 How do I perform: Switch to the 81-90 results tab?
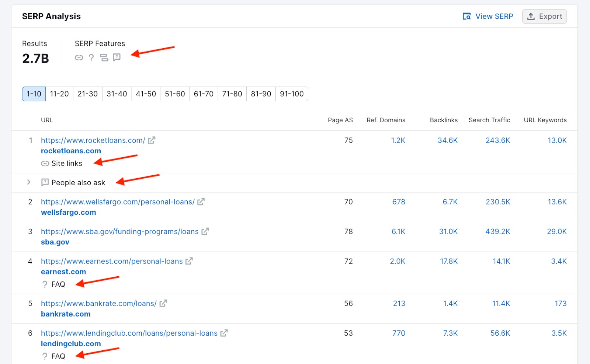click(261, 94)
